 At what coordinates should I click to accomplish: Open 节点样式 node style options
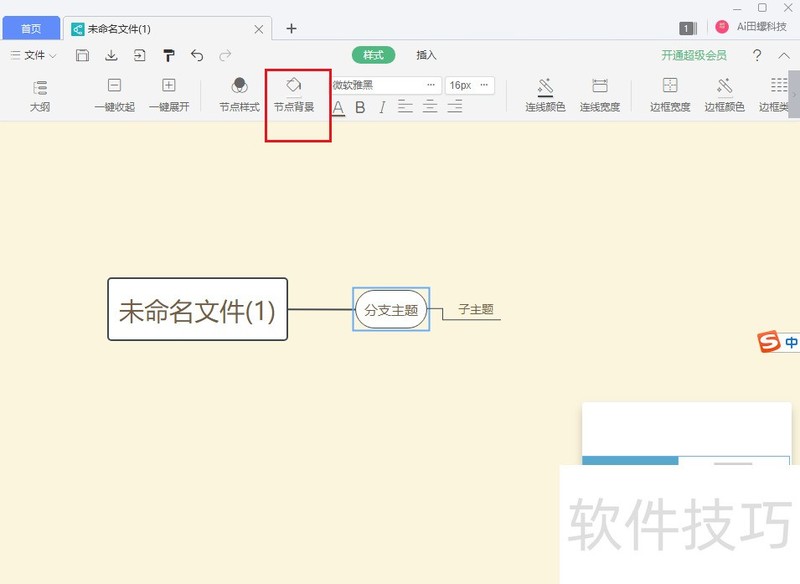click(239, 95)
